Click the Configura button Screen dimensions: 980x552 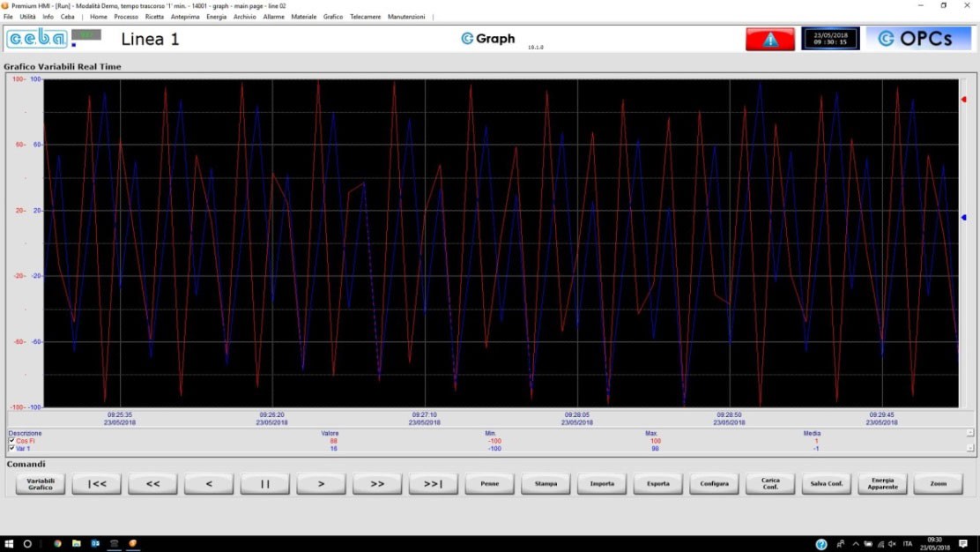715,484
